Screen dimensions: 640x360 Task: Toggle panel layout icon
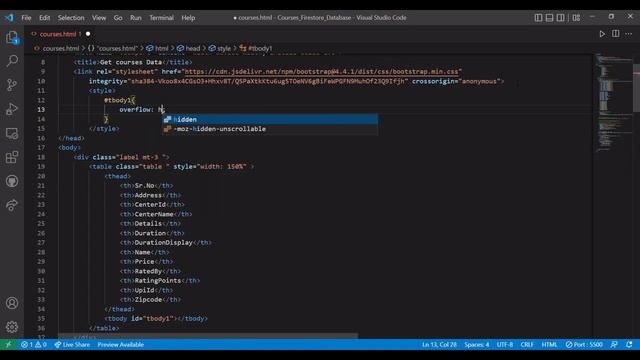point(549,18)
